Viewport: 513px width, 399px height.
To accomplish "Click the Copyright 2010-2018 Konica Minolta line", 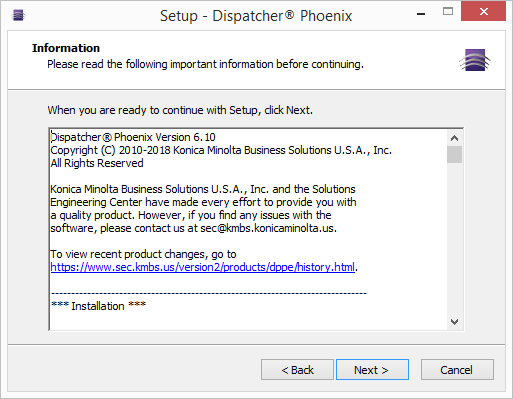I will [221, 150].
